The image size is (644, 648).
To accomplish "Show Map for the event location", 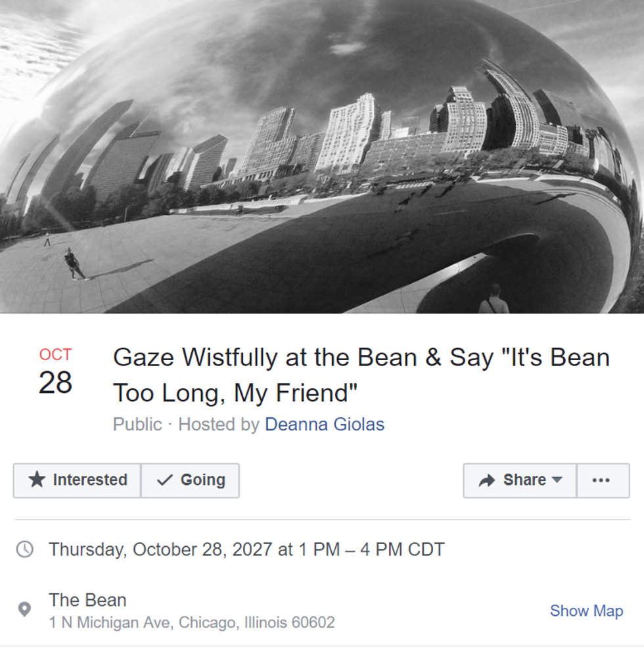I will tap(586, 611).
